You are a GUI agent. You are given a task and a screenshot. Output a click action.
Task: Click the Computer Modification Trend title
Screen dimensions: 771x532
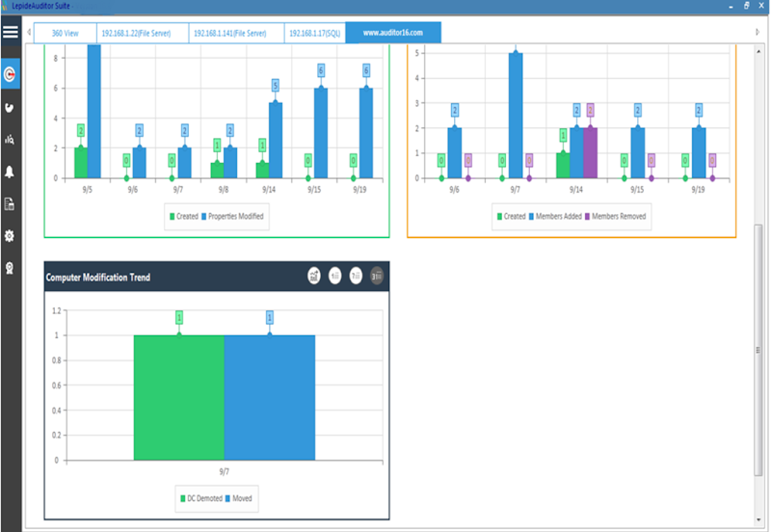pos(98,278)
